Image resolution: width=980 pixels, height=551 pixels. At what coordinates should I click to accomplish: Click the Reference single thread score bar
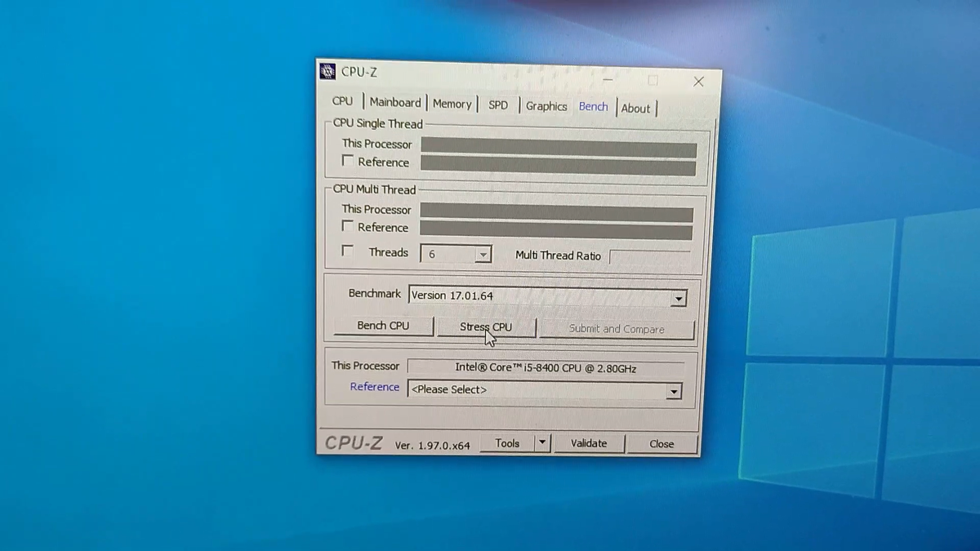pos(558,166)
